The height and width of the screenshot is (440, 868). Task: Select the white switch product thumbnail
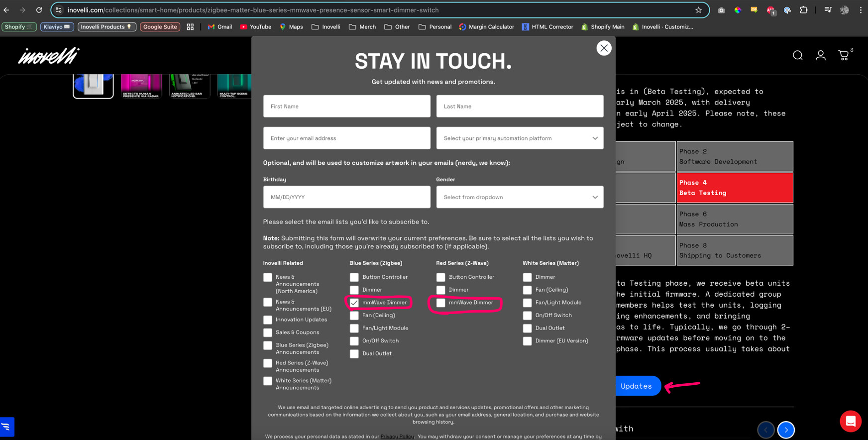93,86
